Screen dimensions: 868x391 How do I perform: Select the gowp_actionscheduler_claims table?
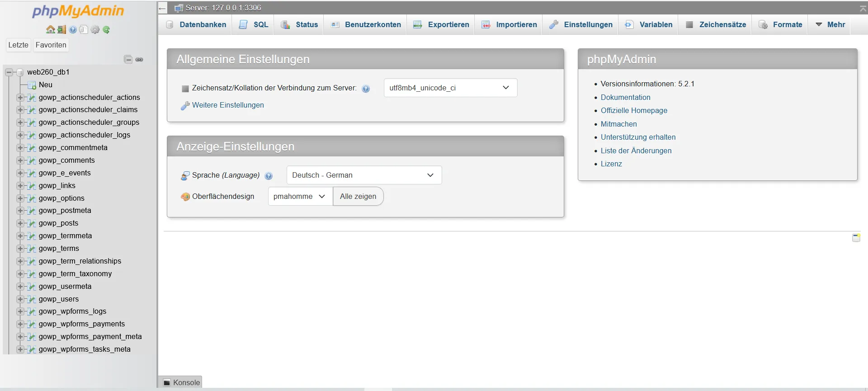88,110
